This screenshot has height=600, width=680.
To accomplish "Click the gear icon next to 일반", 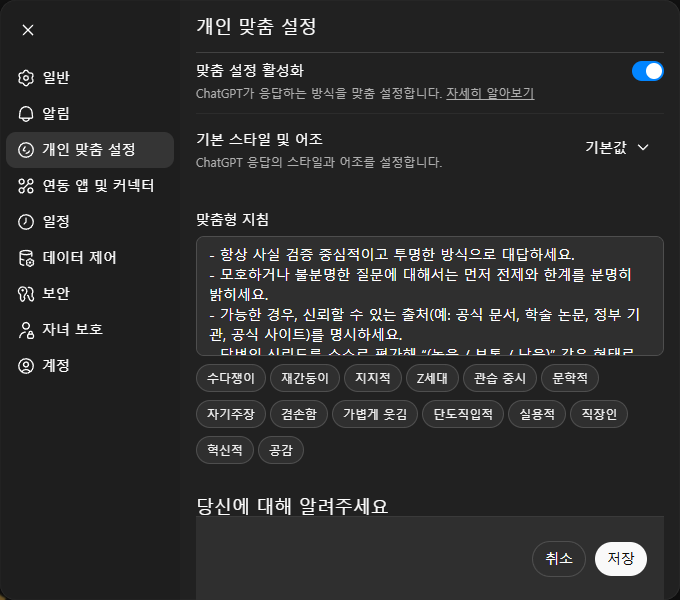I will tap(26, 78).
